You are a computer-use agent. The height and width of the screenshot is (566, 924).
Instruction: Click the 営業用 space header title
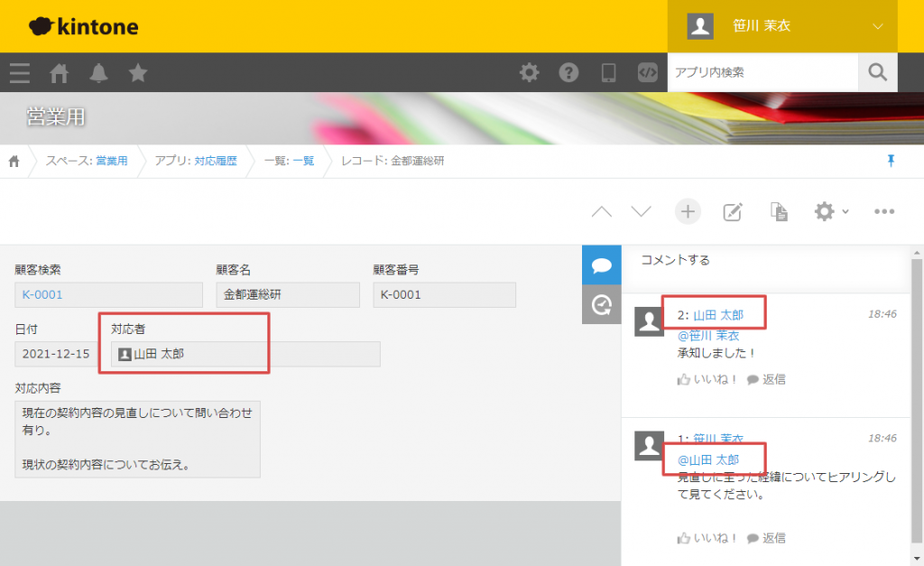click(56, 116)
